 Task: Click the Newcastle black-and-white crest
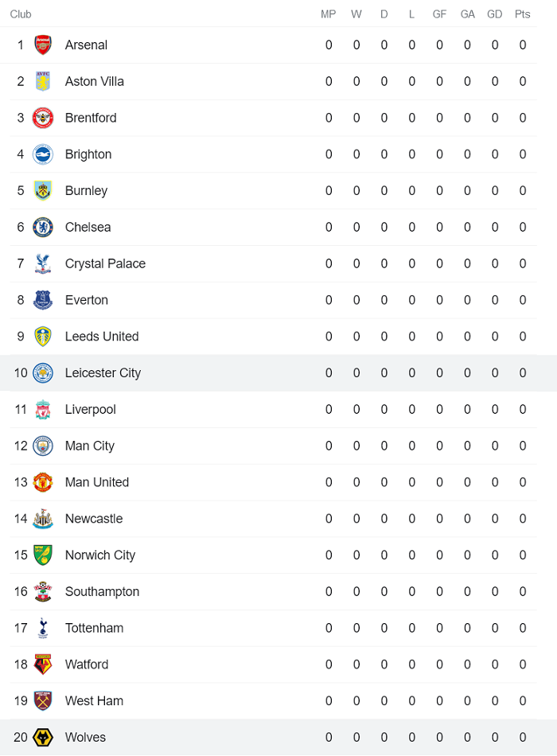pyautogui.click(x=42, y=518)
